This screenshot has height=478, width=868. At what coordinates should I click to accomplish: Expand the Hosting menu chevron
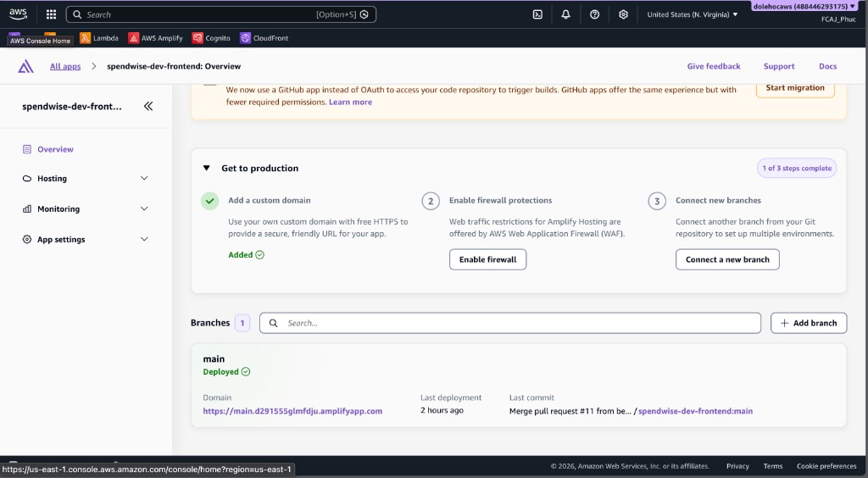pos(144,179)
